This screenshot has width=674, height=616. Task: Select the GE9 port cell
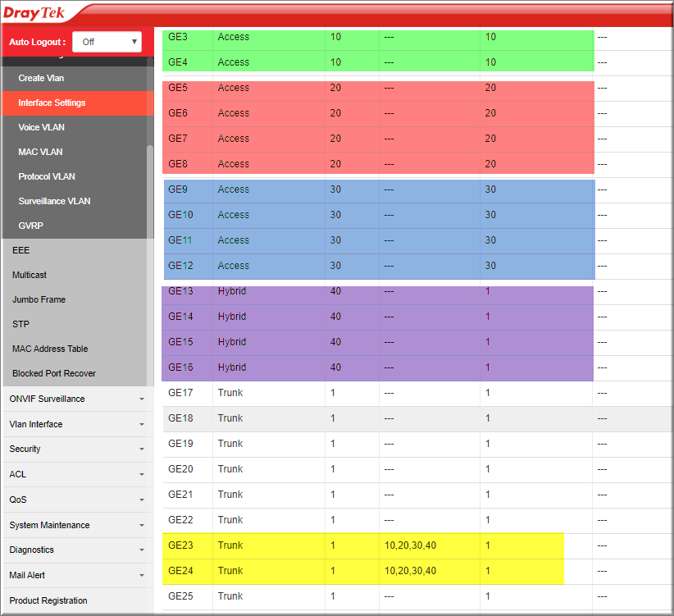coord(188,189)
